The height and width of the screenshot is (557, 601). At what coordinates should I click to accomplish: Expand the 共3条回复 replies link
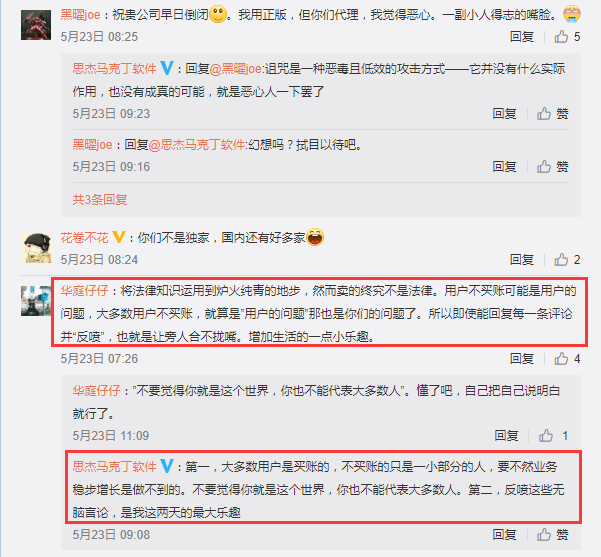(x=100, y=200)
